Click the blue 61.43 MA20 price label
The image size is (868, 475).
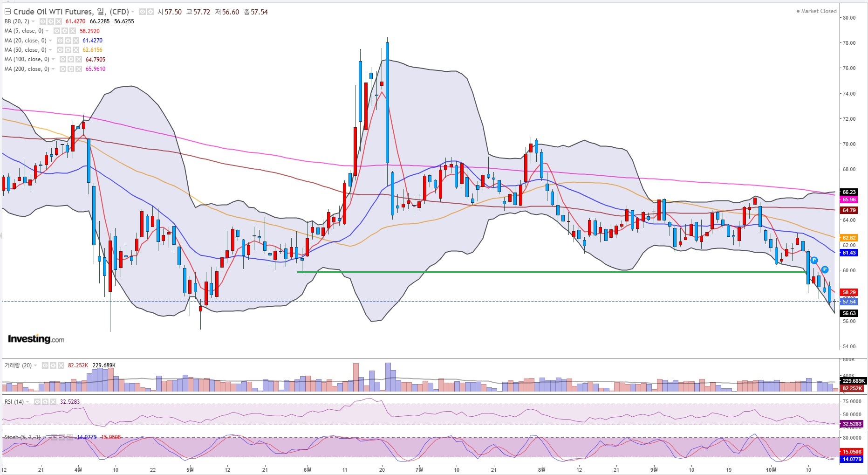849,253
